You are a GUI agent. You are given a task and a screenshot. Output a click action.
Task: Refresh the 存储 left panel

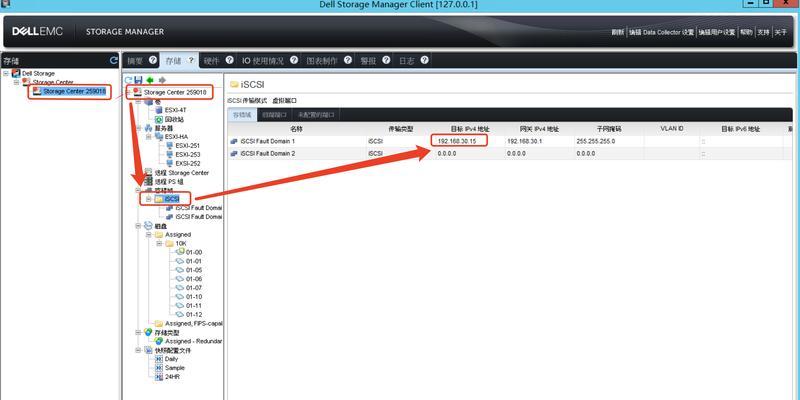click(x=113, y=60)
